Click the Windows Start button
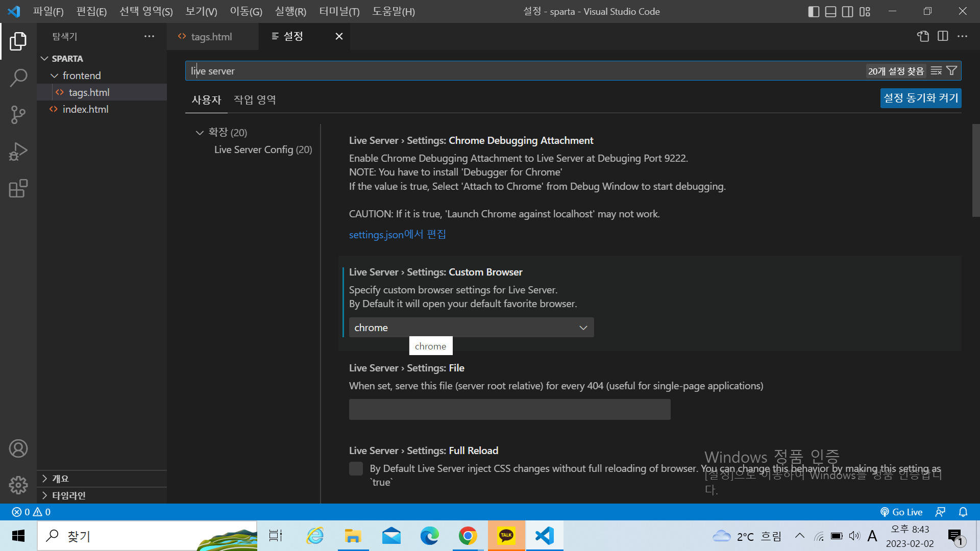 tap(18, 536)
